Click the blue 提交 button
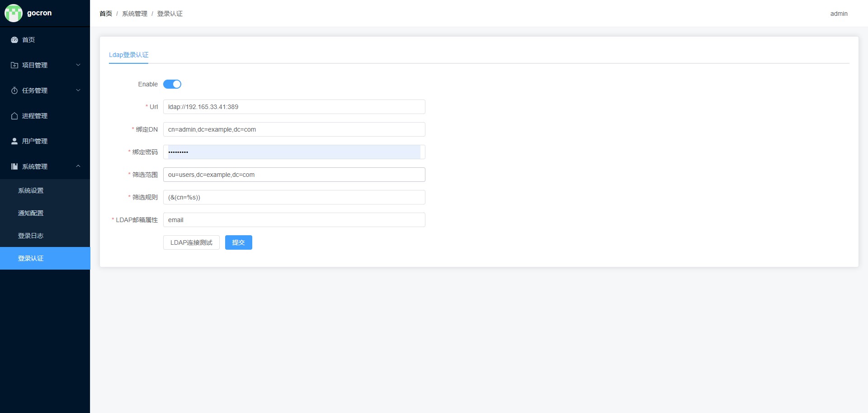This screenshot has width=868, height=413. coord(239,242)
